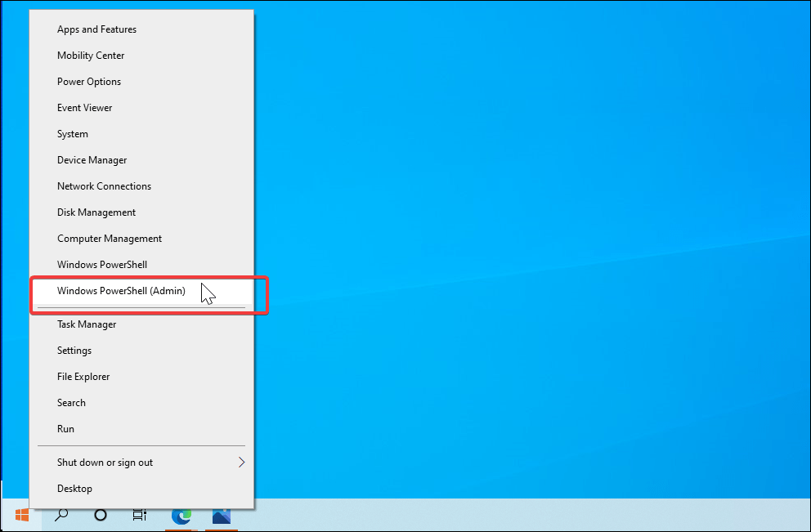Choose the Search menu entry
This screenshot has width=811, height=532.
[x=141, y=403]
